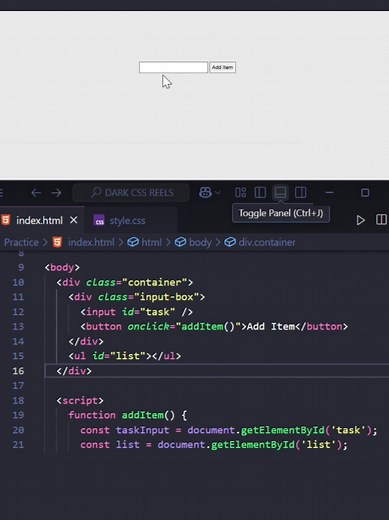
Task: Click the <script> tag on line 18
Action: 80,401
